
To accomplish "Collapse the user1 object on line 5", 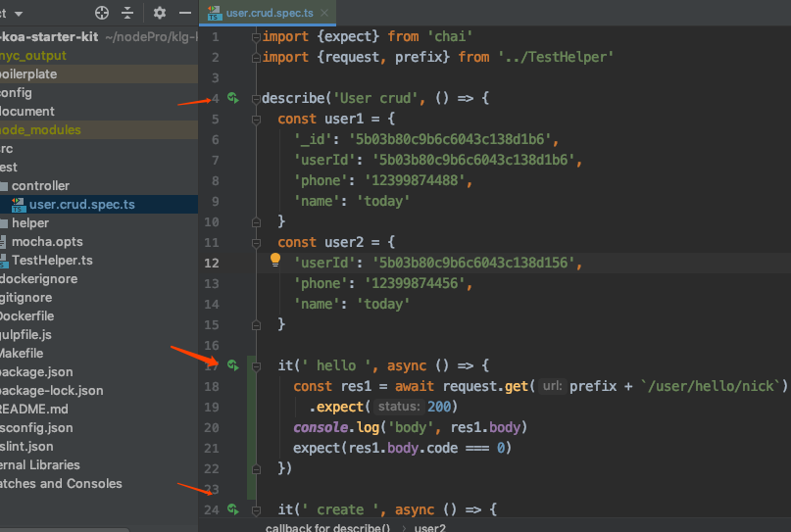I will [255, 120].
